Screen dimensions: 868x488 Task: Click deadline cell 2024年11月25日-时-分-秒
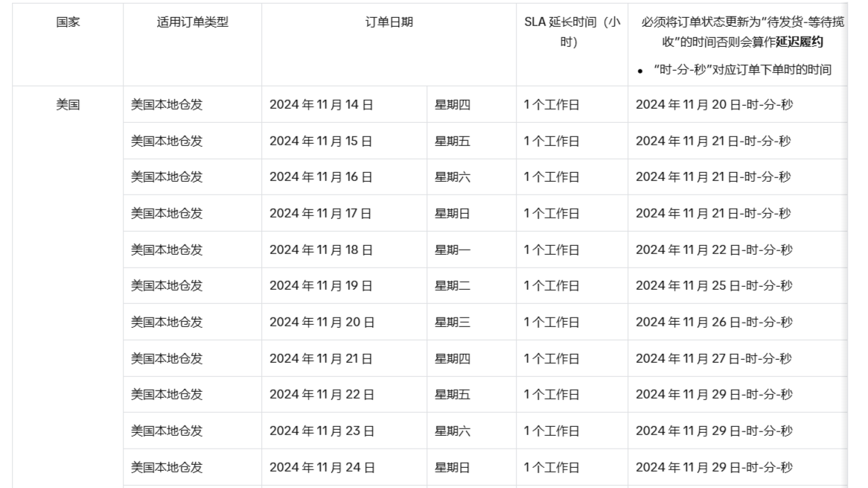coord(714,286)
